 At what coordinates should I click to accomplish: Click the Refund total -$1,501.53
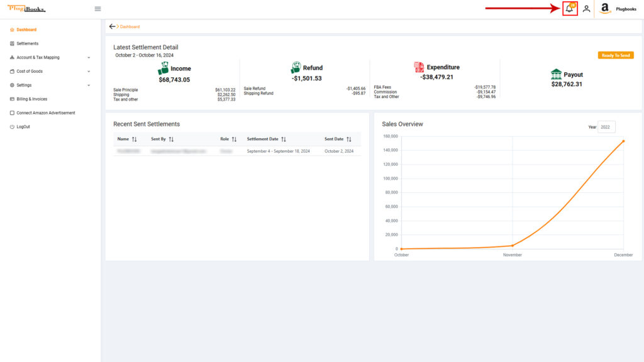coord(307,79)
